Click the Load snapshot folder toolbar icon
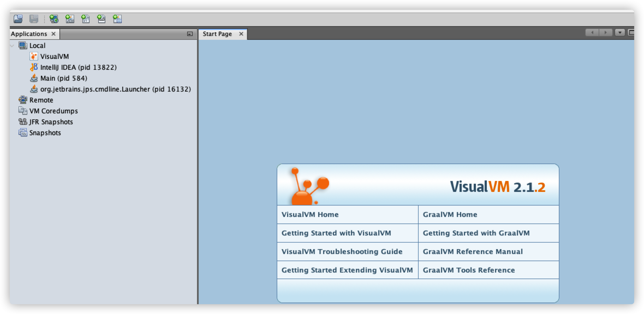 18,19
